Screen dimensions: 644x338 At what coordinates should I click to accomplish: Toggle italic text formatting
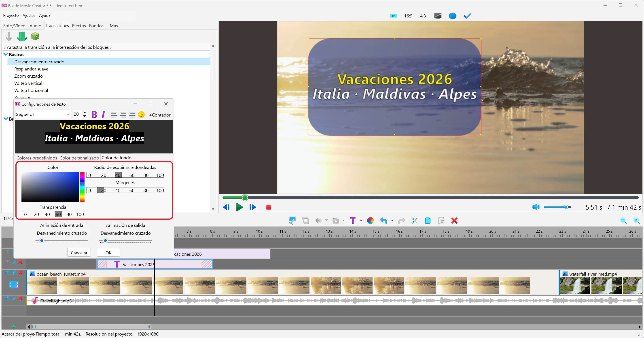[103, 115]
